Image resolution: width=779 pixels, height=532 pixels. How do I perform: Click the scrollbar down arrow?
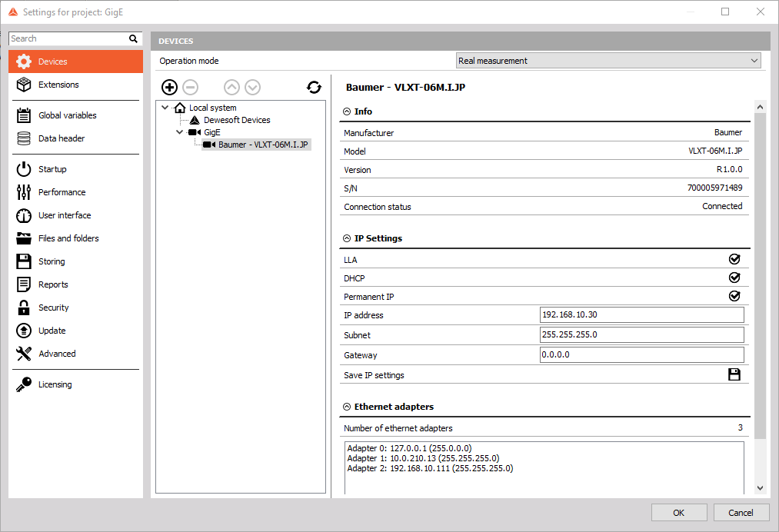tap(760, 488)
